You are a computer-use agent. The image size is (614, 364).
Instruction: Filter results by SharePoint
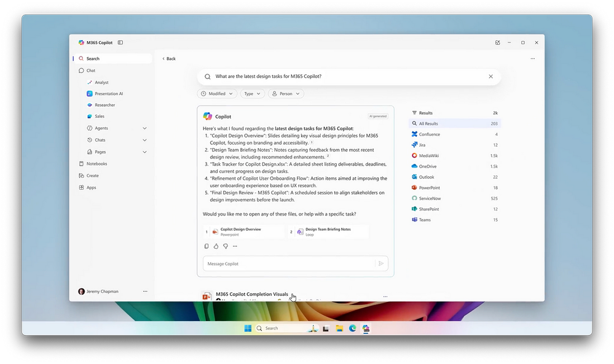click(455, 209)
